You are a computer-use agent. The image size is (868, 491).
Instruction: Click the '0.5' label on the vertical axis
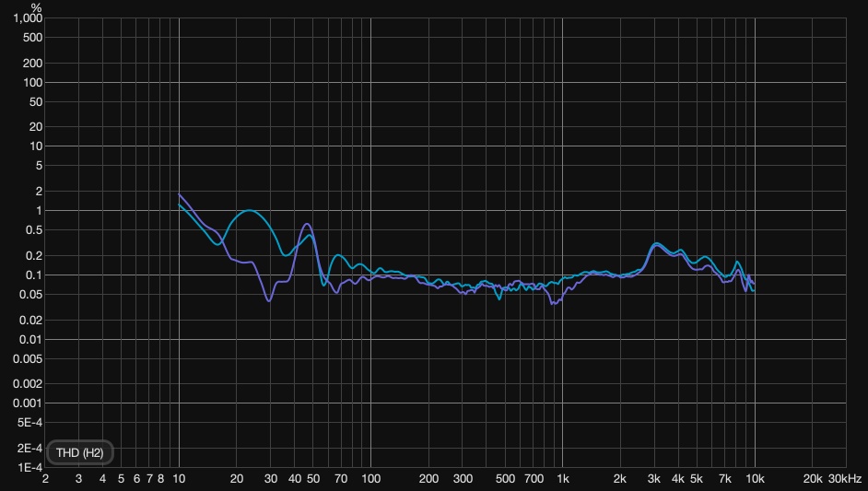pyautogui.click(x=35, y=230)
